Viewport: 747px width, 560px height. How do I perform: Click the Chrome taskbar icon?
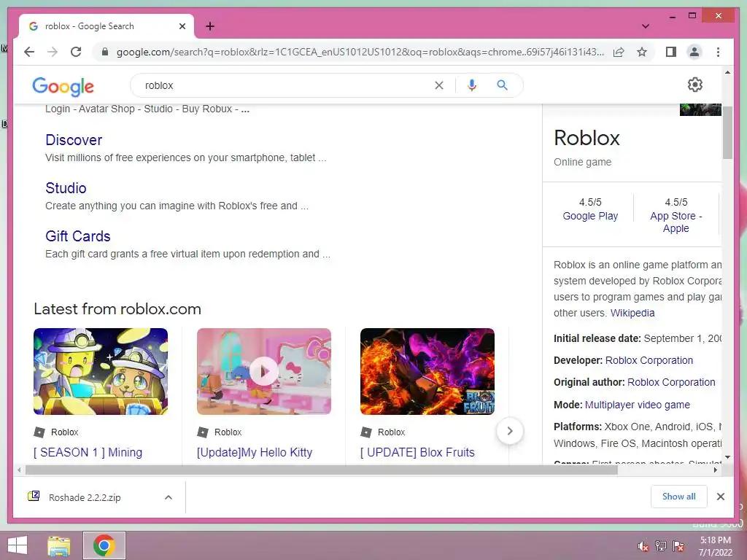click(x=104, y=545)
